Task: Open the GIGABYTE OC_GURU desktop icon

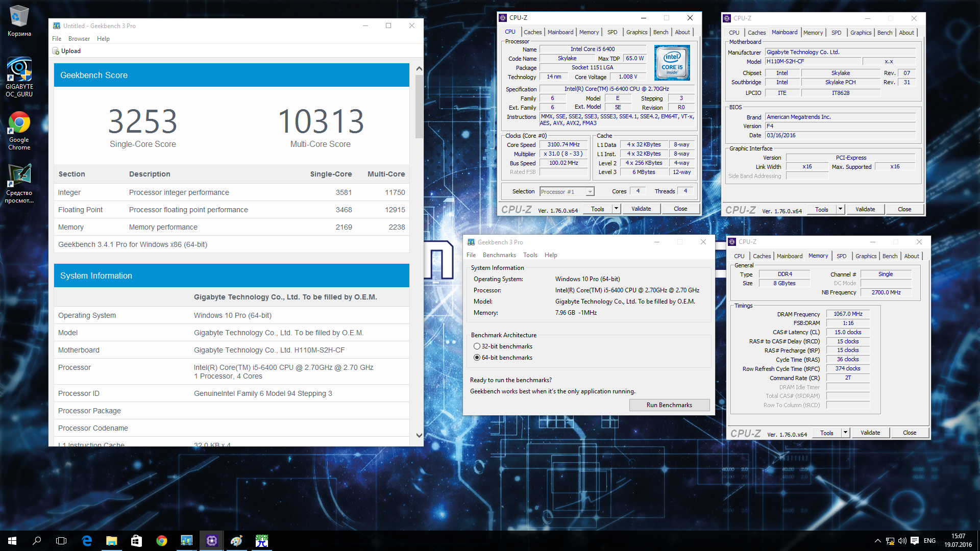Action: 19,77
